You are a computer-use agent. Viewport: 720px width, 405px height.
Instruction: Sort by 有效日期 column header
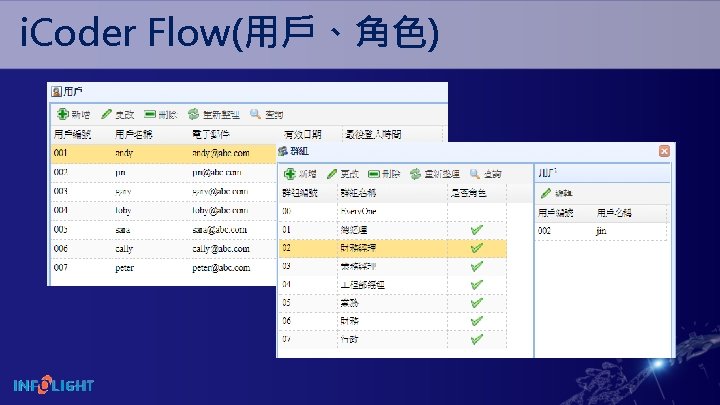click(x=303, y=135)
